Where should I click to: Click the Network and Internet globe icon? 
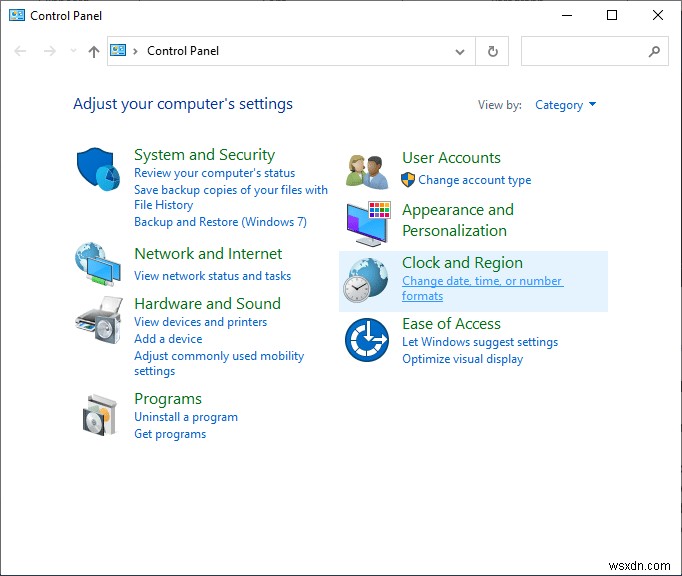coord(98,264)
